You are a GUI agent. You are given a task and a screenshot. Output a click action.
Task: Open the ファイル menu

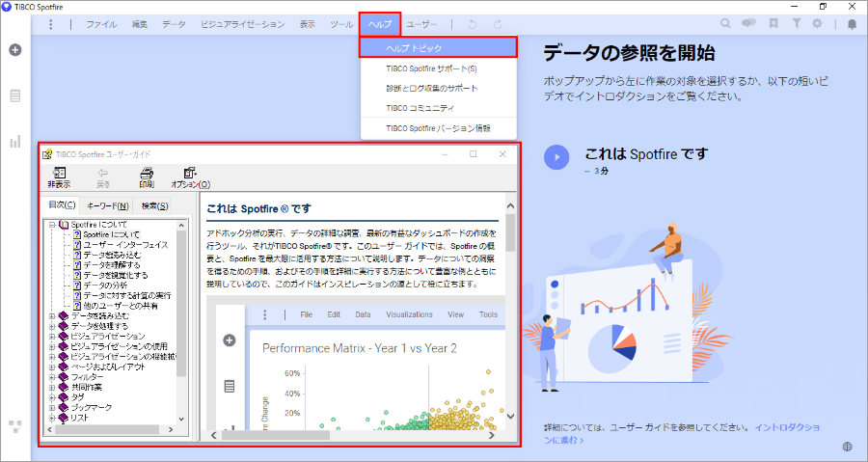click(101, 24)
